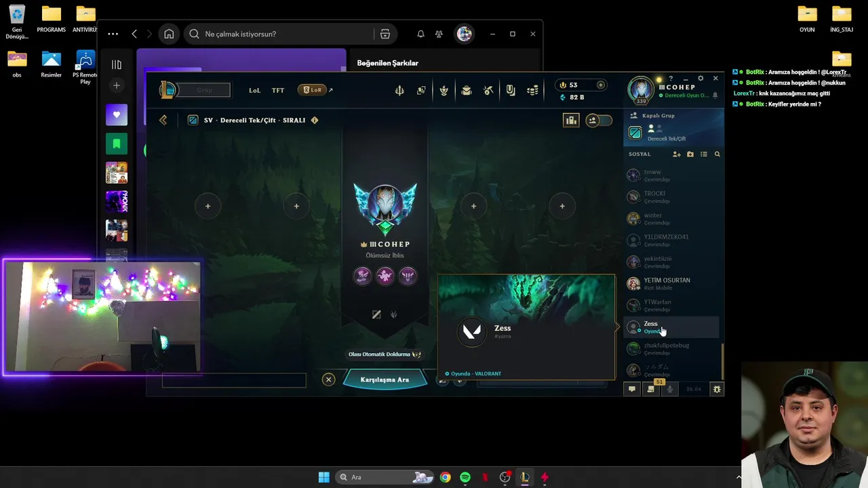Click the info icon next to SIRALI

click(x=313, y=120)
